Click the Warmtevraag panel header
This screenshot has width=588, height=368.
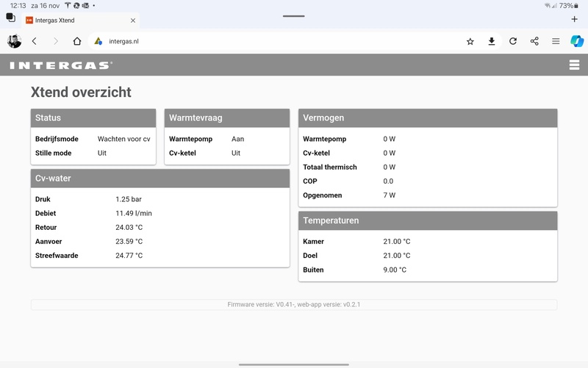click(227, 118)
